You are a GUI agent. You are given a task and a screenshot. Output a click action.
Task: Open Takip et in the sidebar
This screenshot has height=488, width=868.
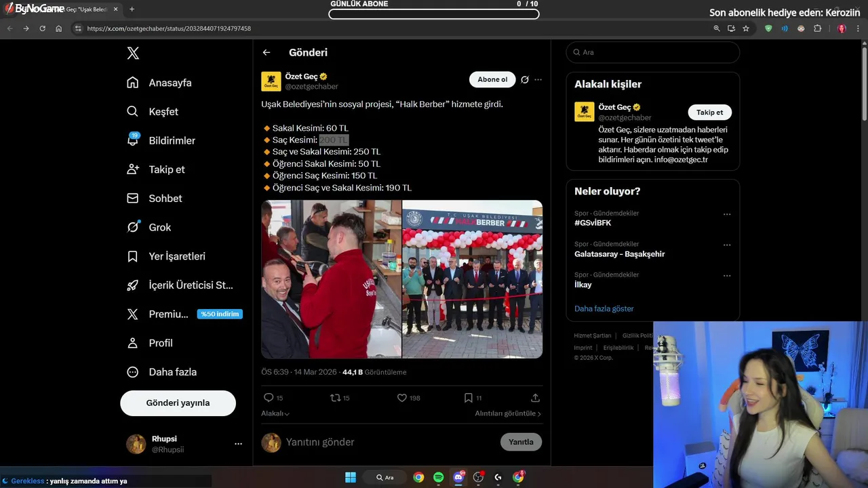coord(155,169)
